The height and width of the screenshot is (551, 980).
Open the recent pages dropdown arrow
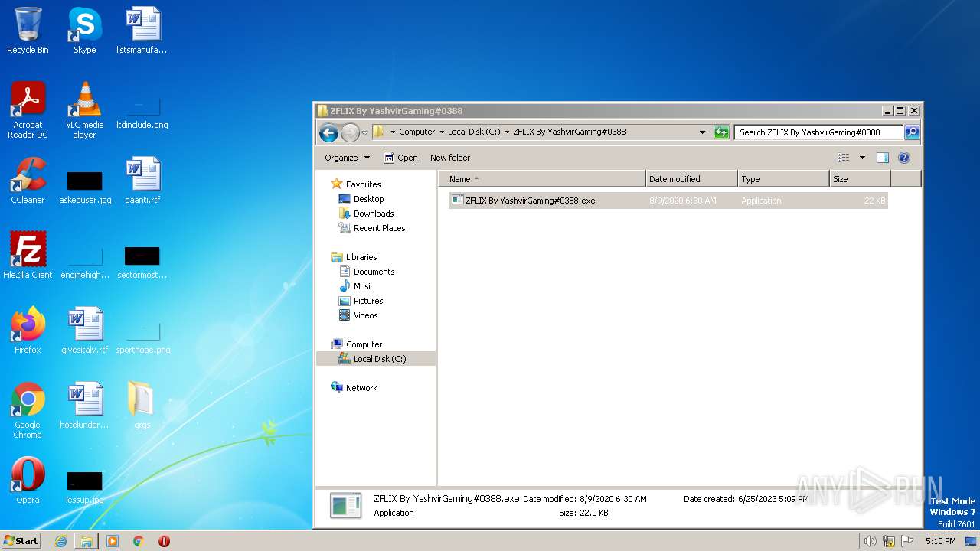point(364,132)
